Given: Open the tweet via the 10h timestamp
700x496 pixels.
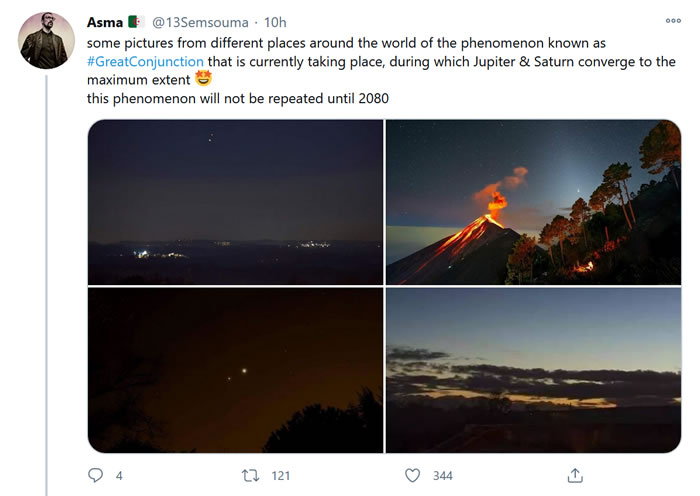Looking at the screenshot, I should click(275, 22).
